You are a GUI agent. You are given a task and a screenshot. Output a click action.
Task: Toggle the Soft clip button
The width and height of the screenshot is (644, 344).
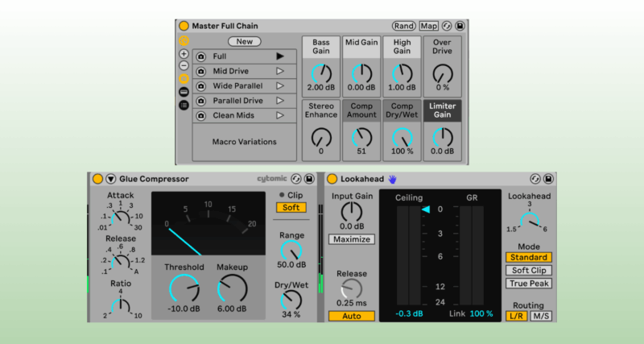[291, 208]
